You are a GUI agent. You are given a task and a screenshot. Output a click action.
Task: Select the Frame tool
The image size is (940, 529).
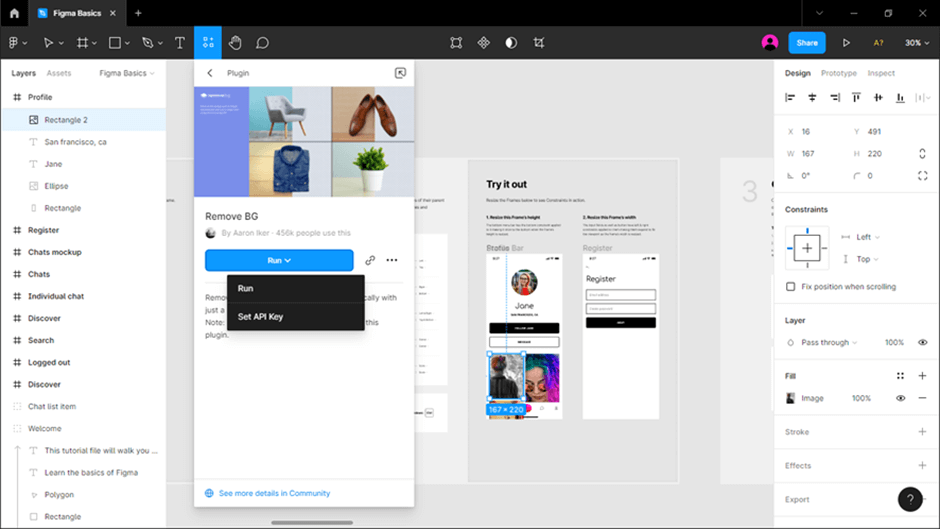pyautogui.click(x=82, y=43)
